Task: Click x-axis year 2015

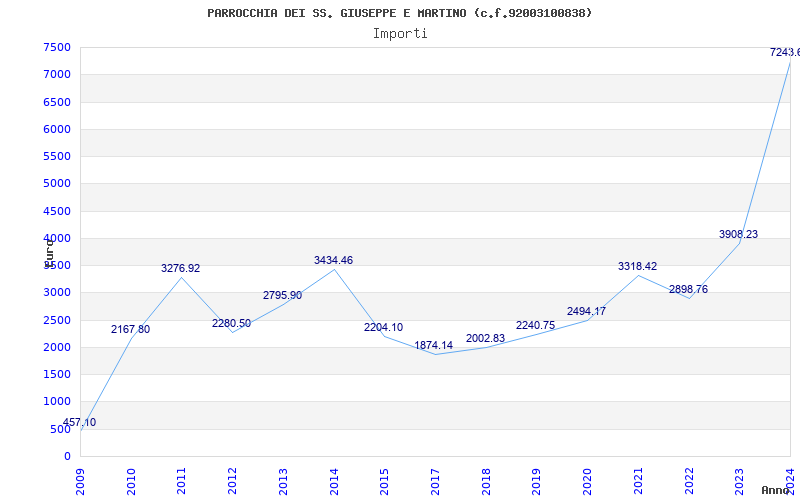Action: click(385, 482)
